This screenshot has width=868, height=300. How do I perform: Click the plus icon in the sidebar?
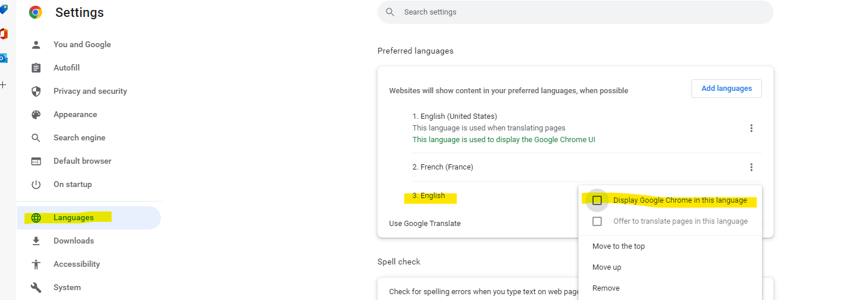[x=3, y=84]
